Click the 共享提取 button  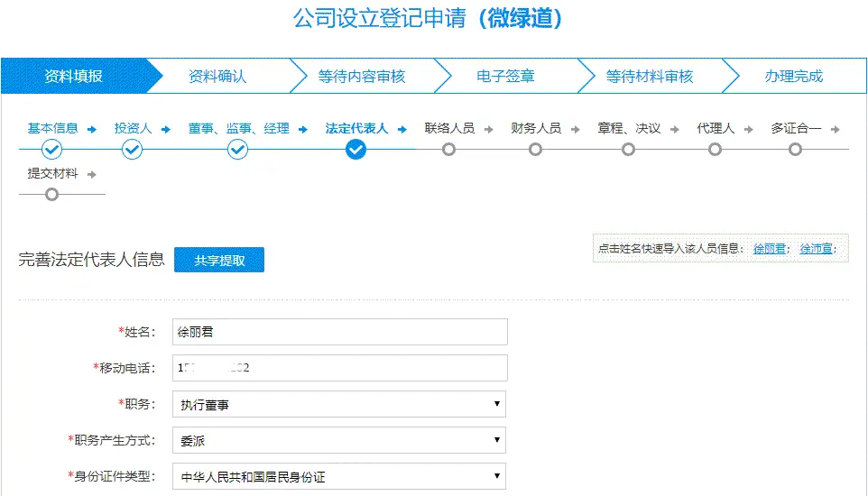(219, 261)
